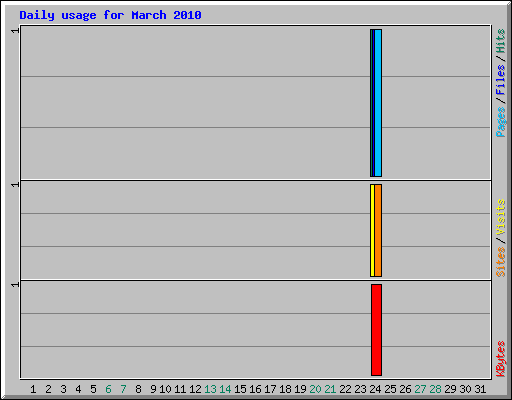Click day label 5 on the axis

93,389
